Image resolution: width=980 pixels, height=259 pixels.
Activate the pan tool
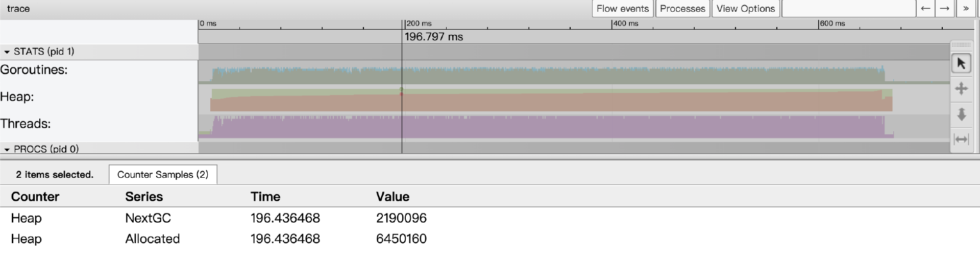point(961,89)
